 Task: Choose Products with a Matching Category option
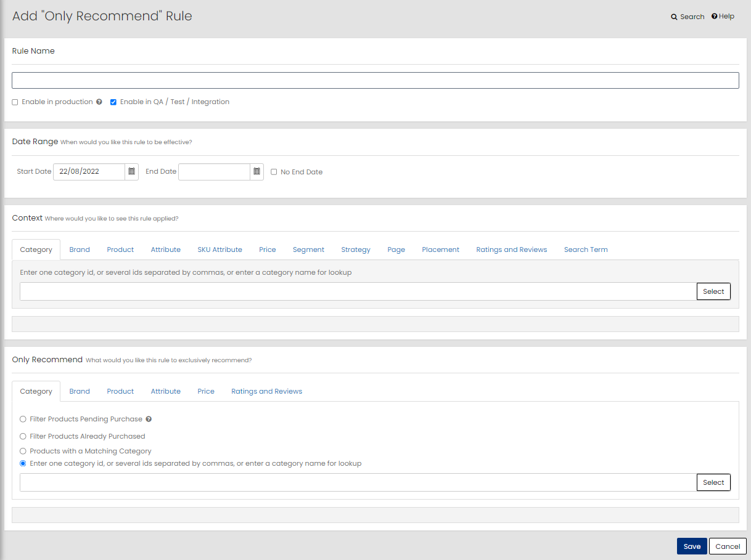[23, 451]
